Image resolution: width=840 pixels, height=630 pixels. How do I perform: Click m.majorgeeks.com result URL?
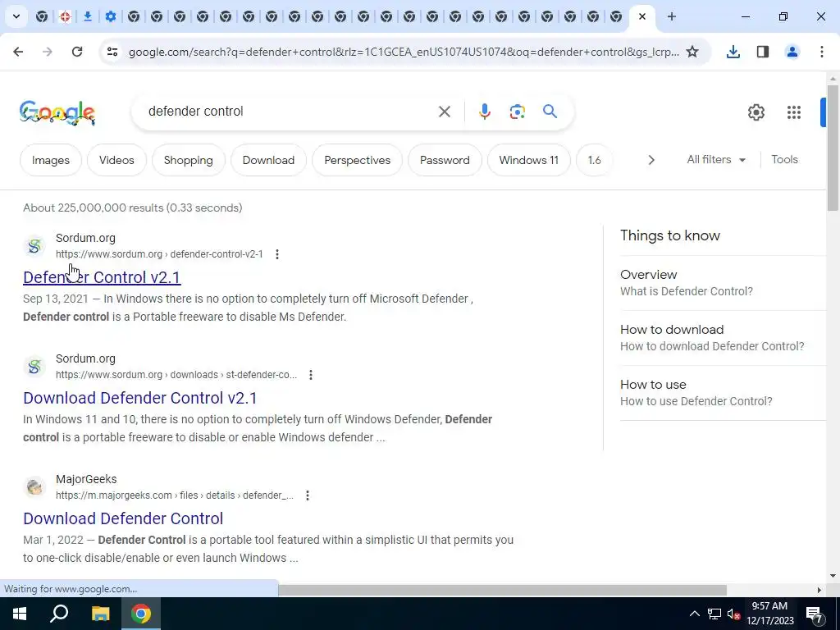(175, 495)
